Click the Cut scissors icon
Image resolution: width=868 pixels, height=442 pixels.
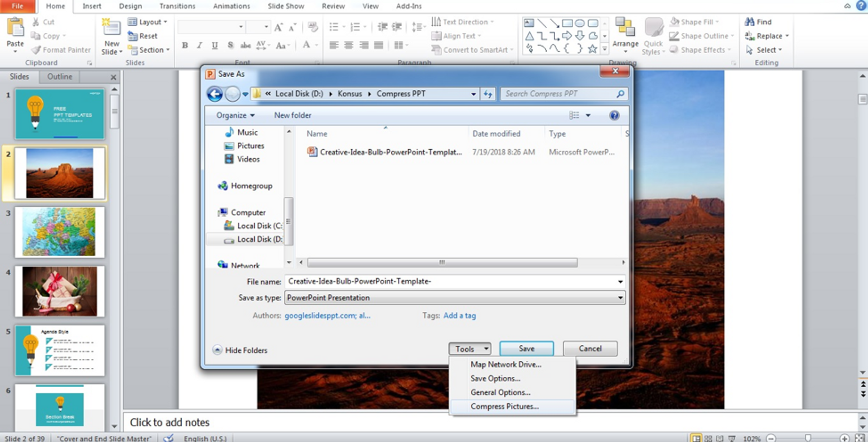[x=36, y=22]
